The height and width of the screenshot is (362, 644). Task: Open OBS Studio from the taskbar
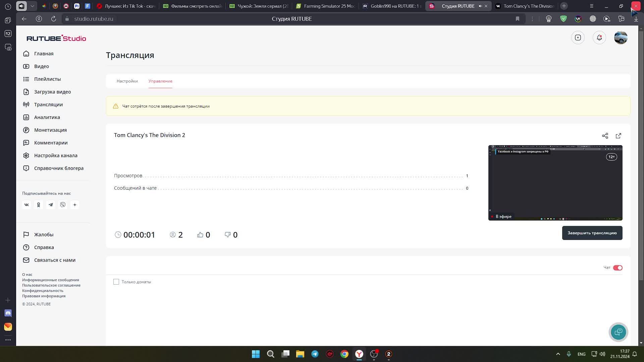pyautogui.click(x=374, y=354)
